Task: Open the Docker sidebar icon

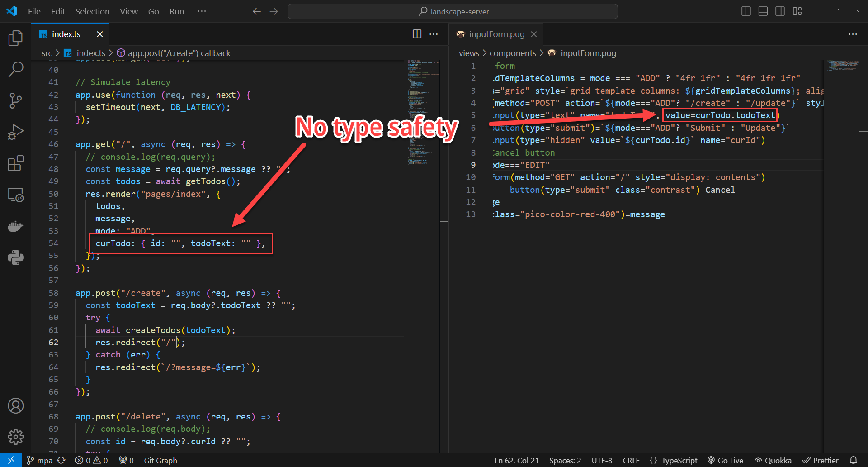Action: click(15, 226)
